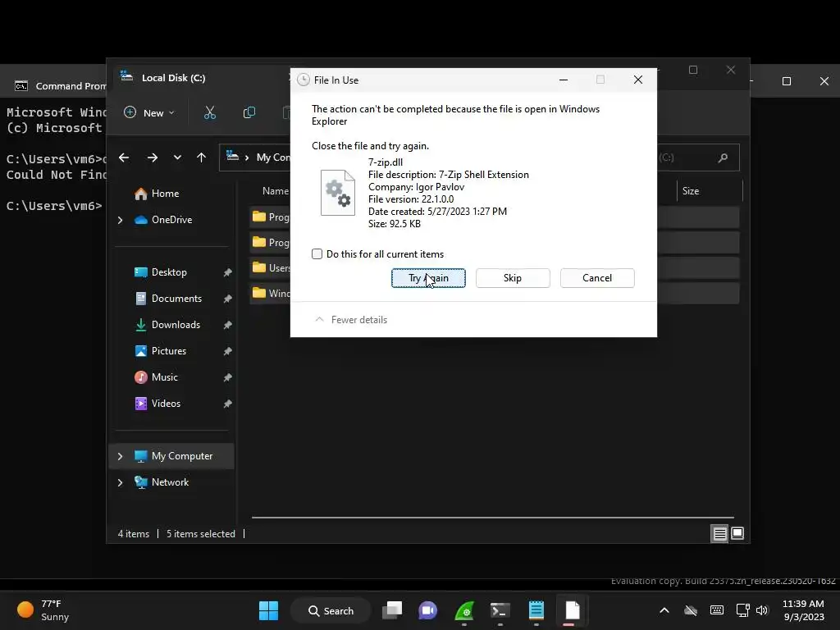Open the clock and date flyout

[x=804, y=610]
